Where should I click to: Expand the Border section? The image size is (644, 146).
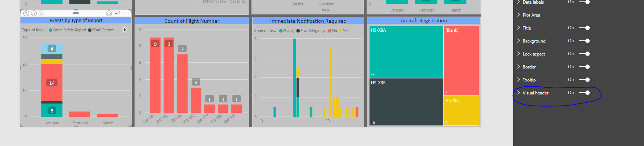pos(518,67)
